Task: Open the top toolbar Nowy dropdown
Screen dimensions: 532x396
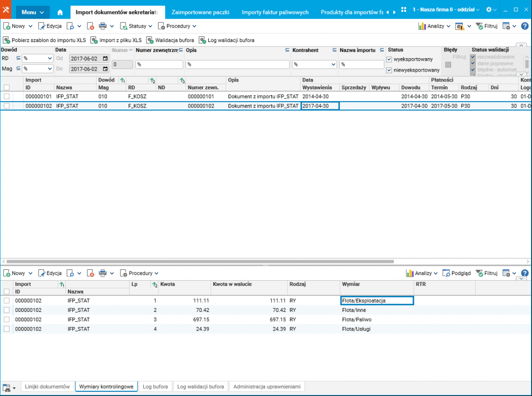Action: tap(30, 26)
